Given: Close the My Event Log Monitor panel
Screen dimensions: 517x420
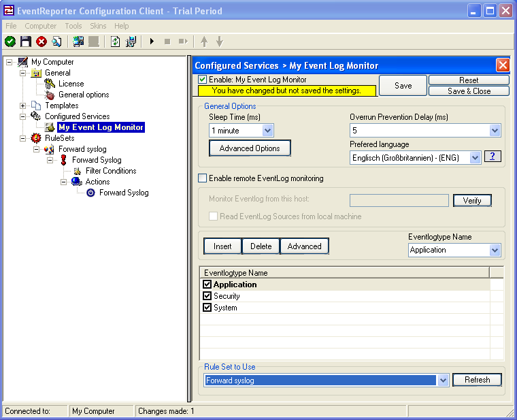Looking at the screenshot, I should pos(503,65).
